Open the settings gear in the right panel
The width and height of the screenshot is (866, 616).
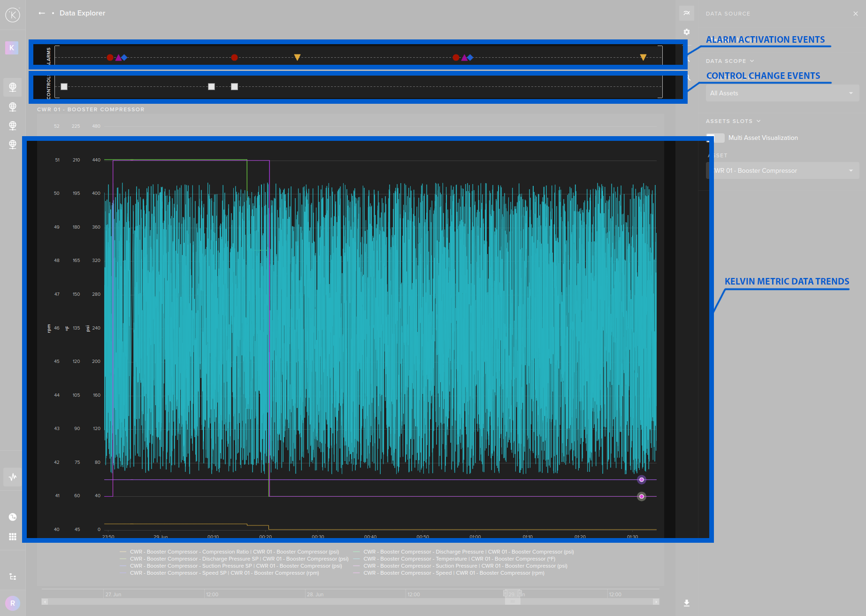pyautogui.click(x=687, y=32)
